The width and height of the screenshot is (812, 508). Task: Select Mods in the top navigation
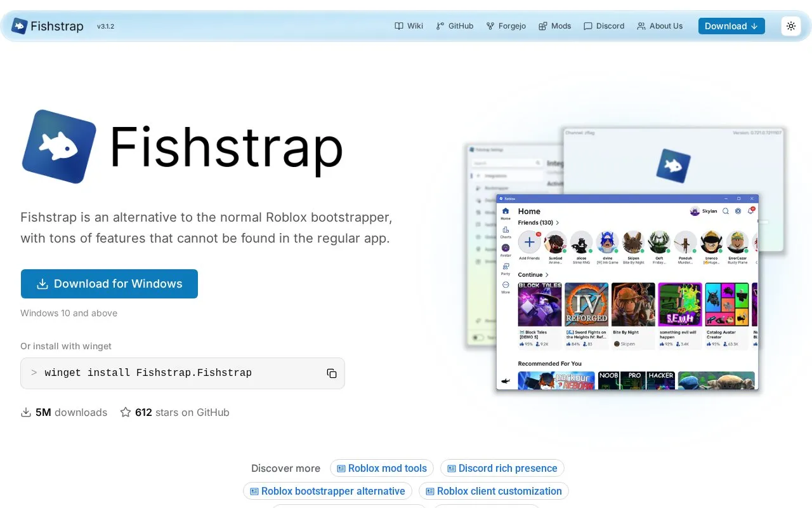pyautogui.click(x=555, y=26)
